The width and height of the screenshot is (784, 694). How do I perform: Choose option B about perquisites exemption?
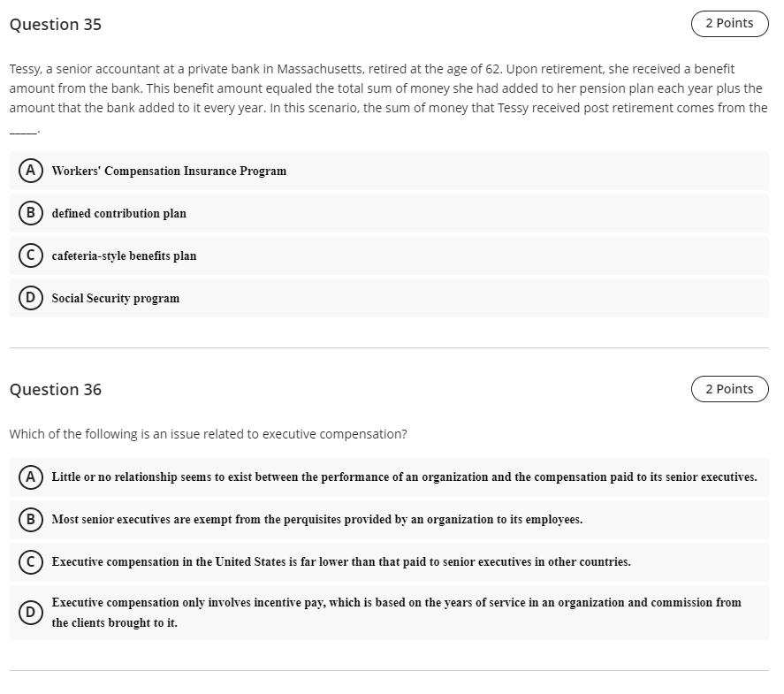tap(29, 520)
